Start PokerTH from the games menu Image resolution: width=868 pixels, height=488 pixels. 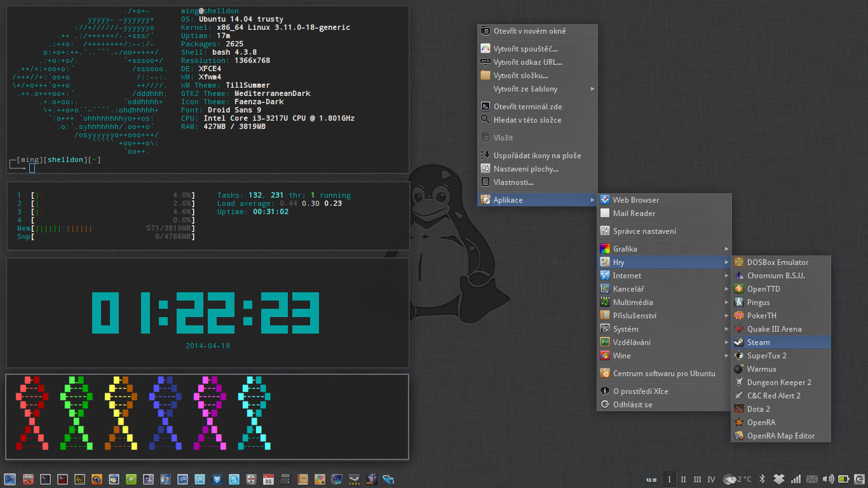click(x=781, y=315)
